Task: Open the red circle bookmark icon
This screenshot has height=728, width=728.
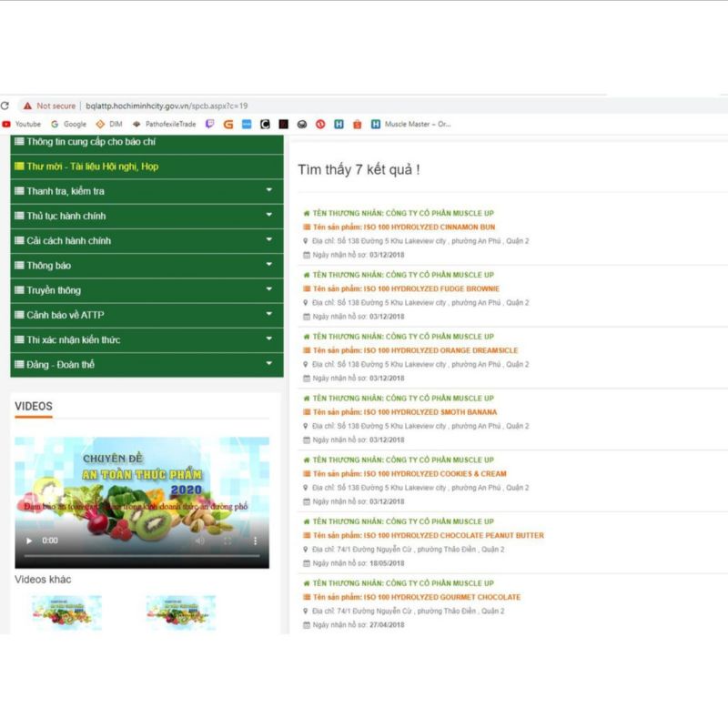Action: pos(320,125)
